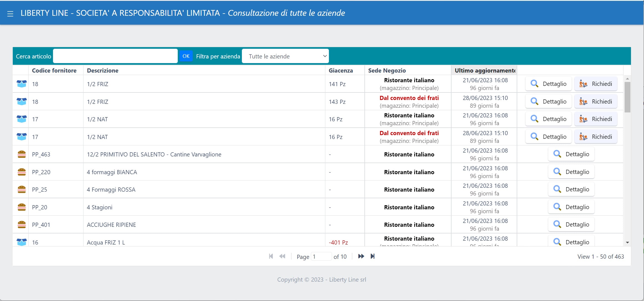This screenshot has height=301, width=644.
Task: Select the 'ACCIUGHE RIPIENE' description cell
Action: pyautogui.click(x=204, y=225)
